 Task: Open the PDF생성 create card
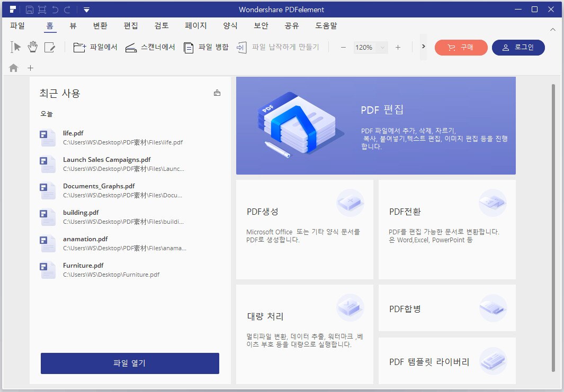click(305, 230)
